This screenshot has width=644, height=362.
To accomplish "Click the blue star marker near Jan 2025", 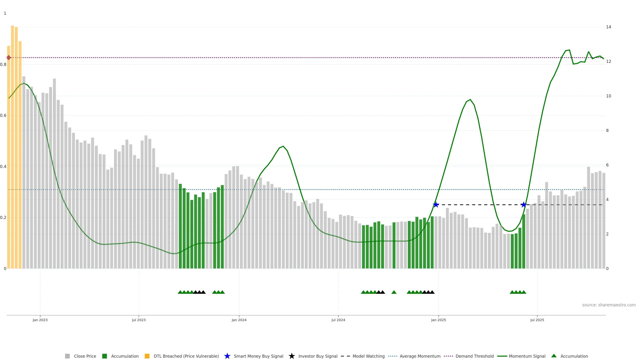I will coord(436,205).
